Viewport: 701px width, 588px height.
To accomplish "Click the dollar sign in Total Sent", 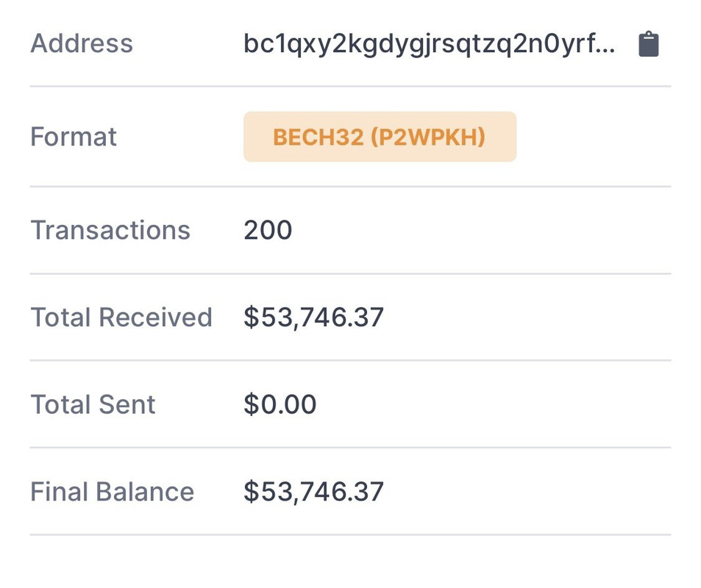I will [x=252, y=404].
